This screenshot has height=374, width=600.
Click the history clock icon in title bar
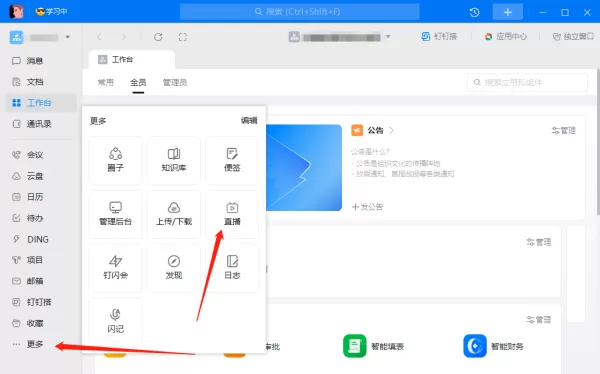click(474, 12)
